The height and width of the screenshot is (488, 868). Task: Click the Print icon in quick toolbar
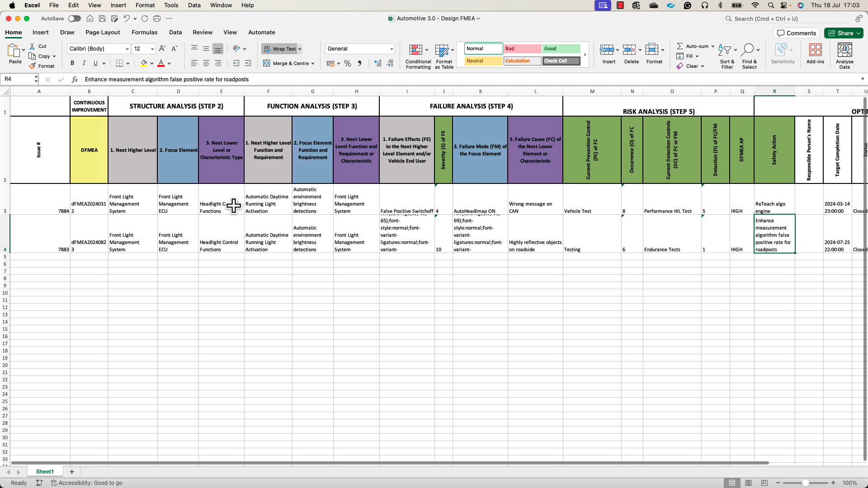coord(157,19)
